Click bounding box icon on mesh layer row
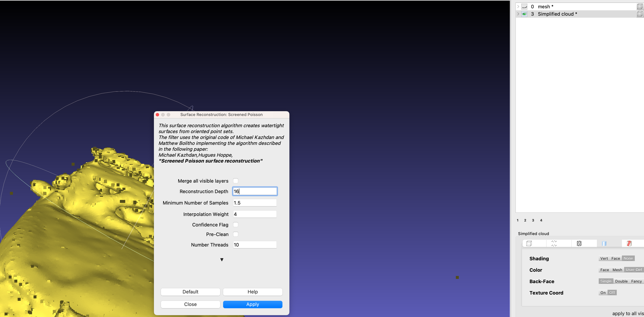The image size is (644, 317). 640,7
